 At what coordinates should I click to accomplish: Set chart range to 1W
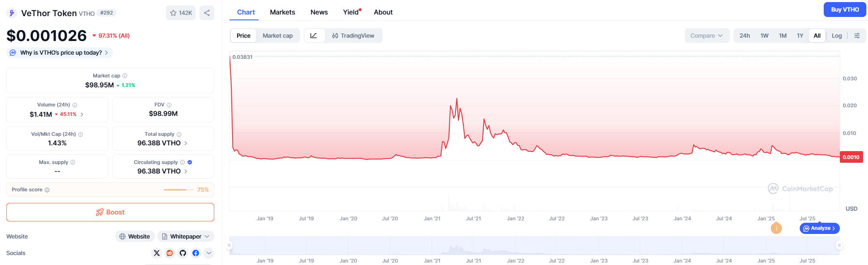(x=764, y=36)
